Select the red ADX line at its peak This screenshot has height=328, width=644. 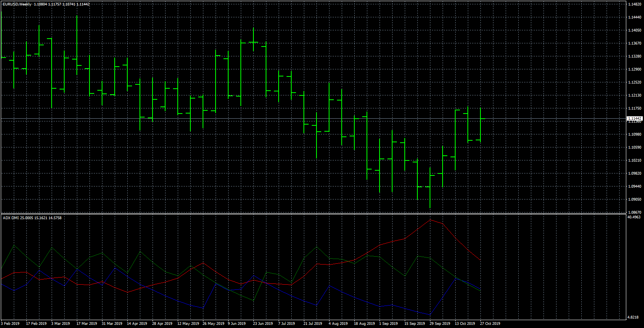pos(430,220)
